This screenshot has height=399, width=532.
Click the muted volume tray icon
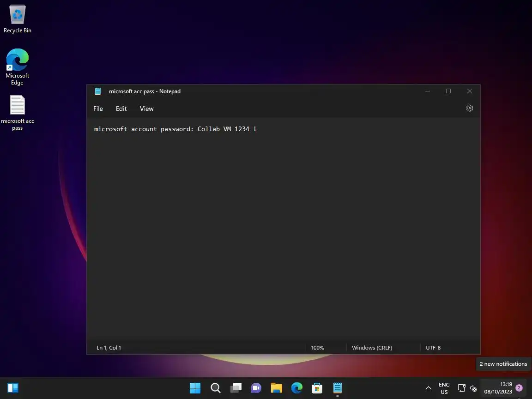[473, 388]
